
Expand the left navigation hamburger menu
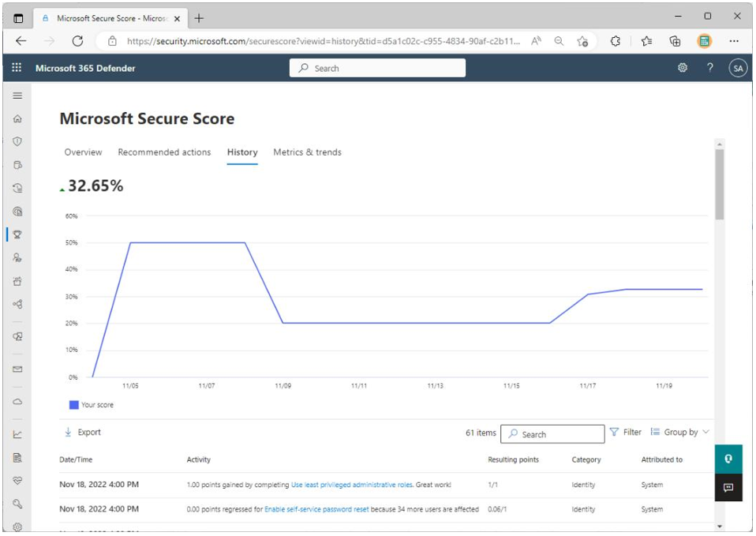[17, 96]
